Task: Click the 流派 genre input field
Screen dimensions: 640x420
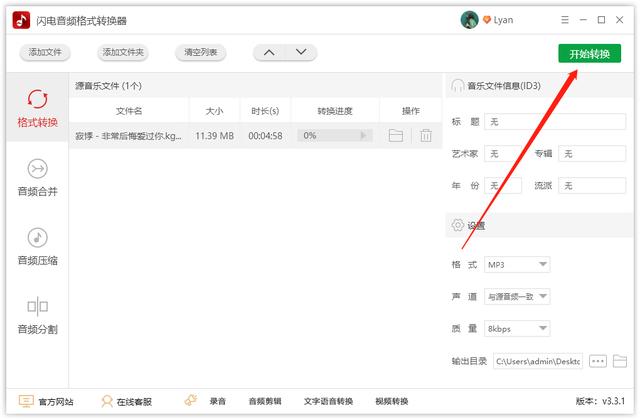Action: (x=592, y=186)
